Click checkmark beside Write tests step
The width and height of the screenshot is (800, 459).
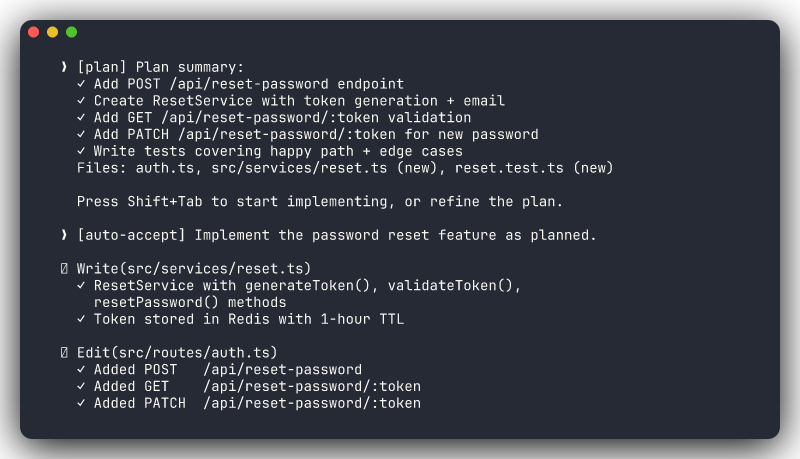coord(81,151)
